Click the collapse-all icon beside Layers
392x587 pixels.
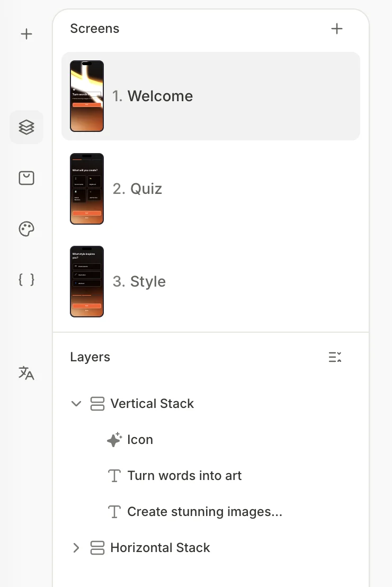[335, 357]
